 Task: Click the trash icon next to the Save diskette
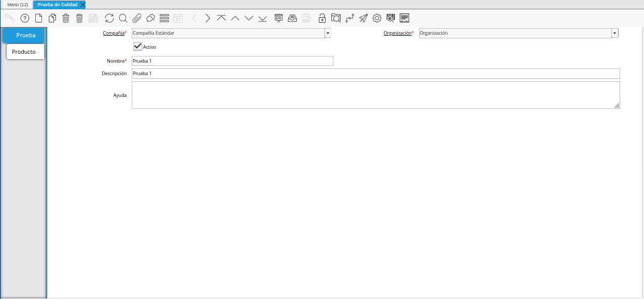[79, 18]
